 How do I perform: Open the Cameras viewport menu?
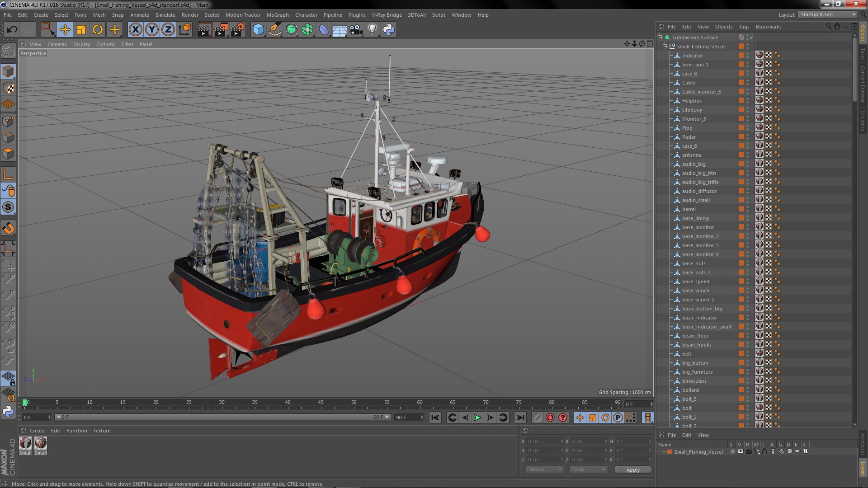tap(57, 44)
